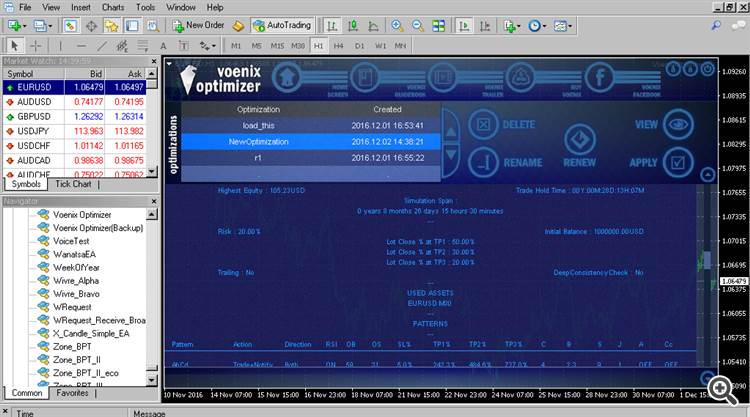
Task: Click the search magnifier in toolbar
Action: coord(716,25)
